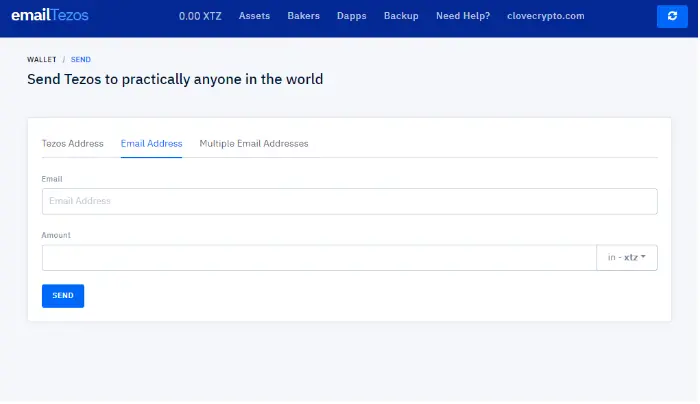Click the refresh icon button
Image resolution: width=700 pixels, height=404 pixels.
click(x=672, y=16)
